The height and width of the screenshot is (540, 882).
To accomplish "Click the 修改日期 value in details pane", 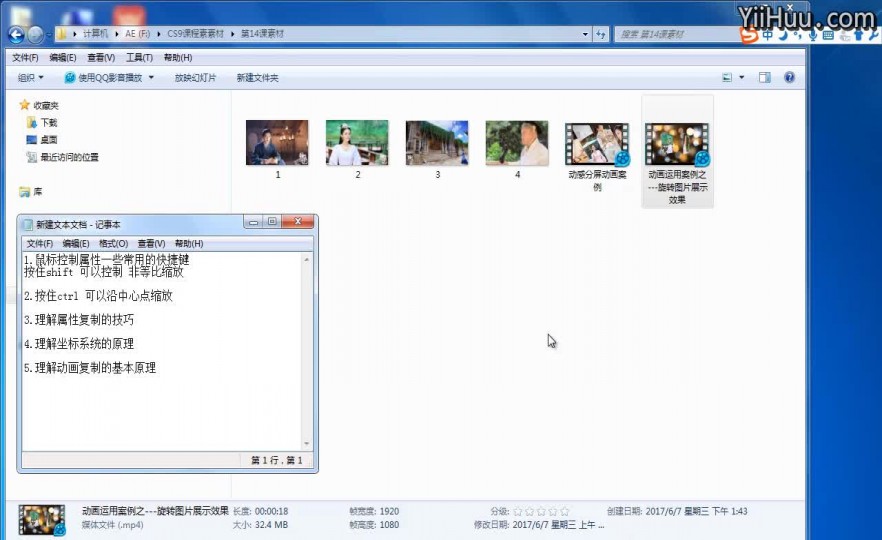I will coord(558,525).
